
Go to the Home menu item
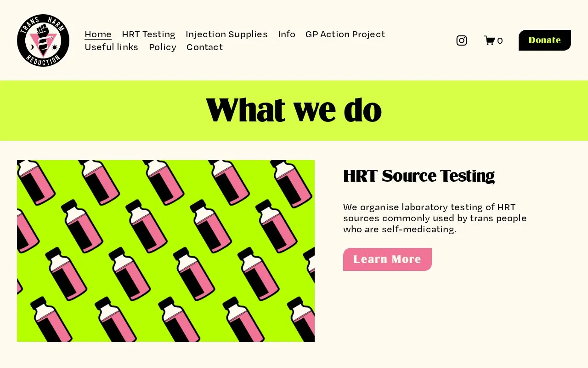pyautogui.click(x=98, y=34)
